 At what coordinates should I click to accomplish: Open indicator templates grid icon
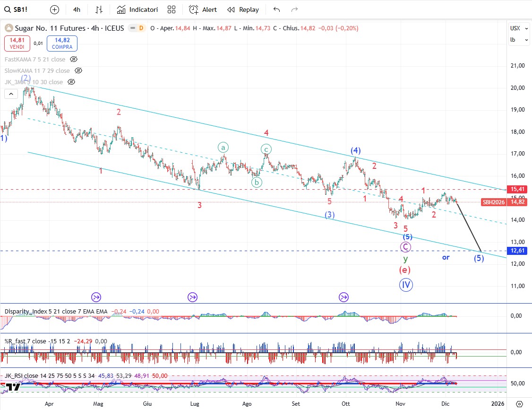pos(172,10)
